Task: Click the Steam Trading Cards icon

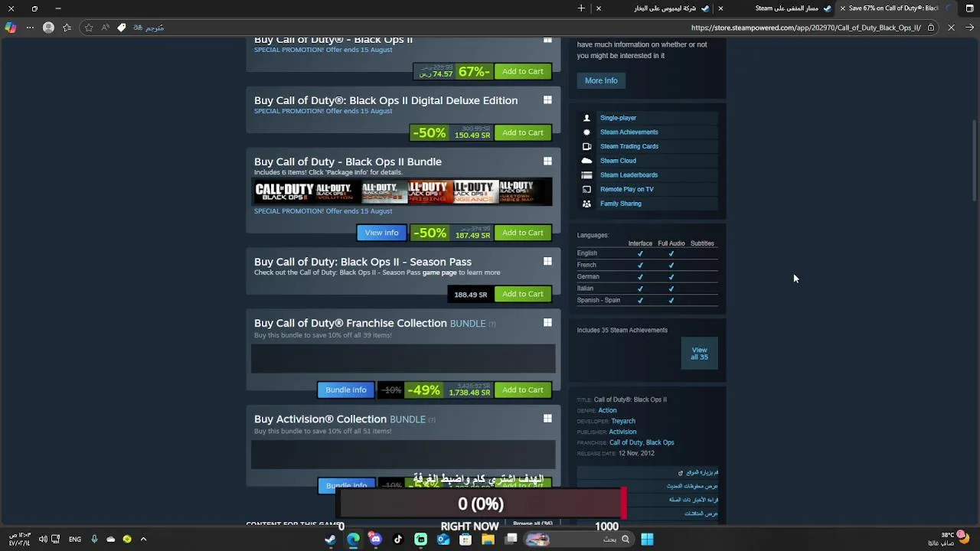Action: pos(586,146)
